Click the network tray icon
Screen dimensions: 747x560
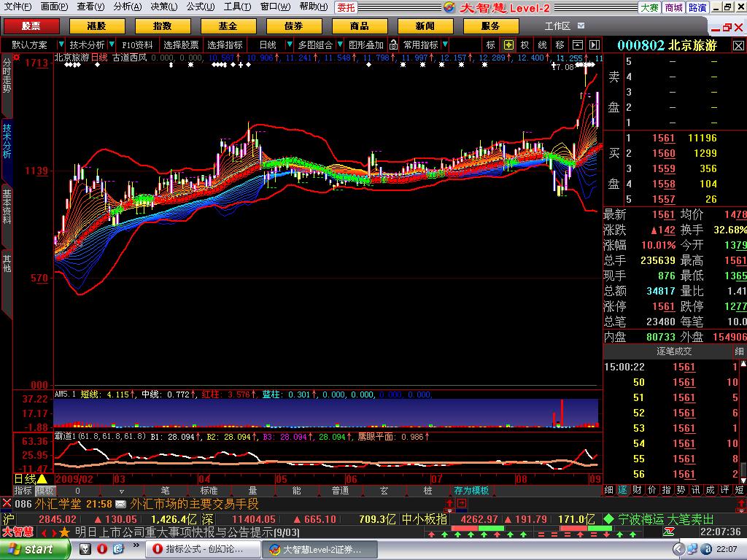coord(692,550)
